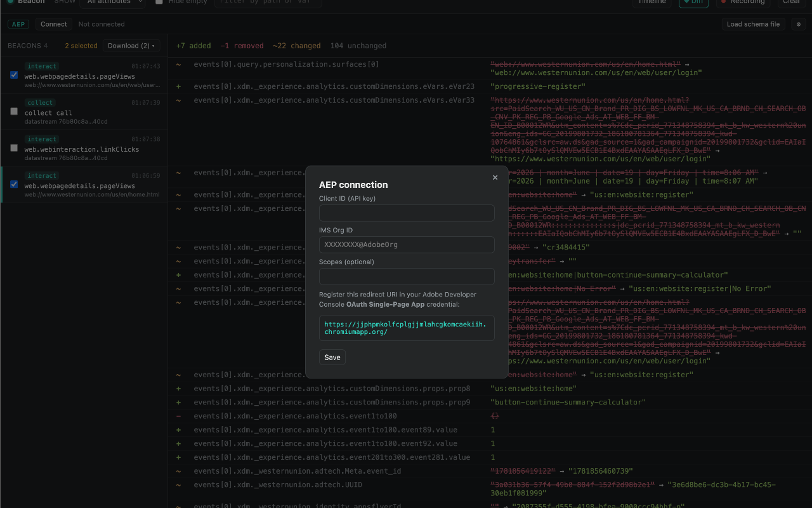The height and width of the screenshot is (508, 812).
Task: Save the AEP connection settings
Action: coord(332,358)
